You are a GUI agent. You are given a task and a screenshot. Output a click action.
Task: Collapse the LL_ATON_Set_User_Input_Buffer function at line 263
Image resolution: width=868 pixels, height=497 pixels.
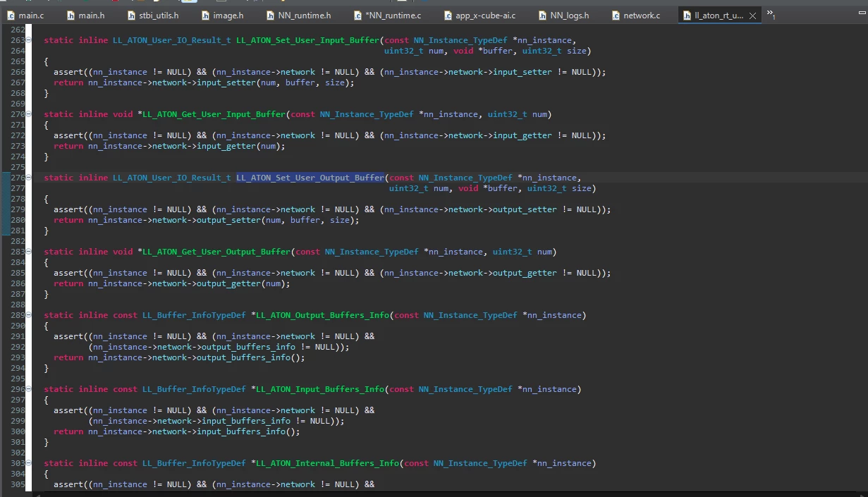click(29, 41)
